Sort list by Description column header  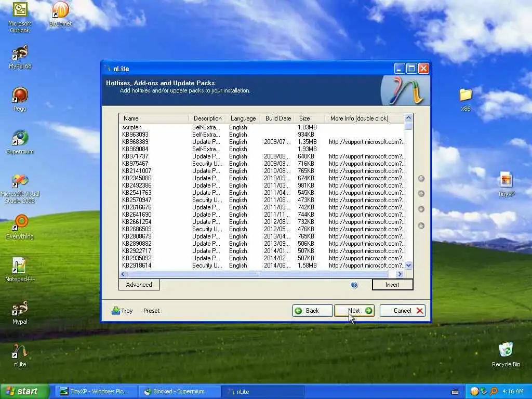pos(207,118)
